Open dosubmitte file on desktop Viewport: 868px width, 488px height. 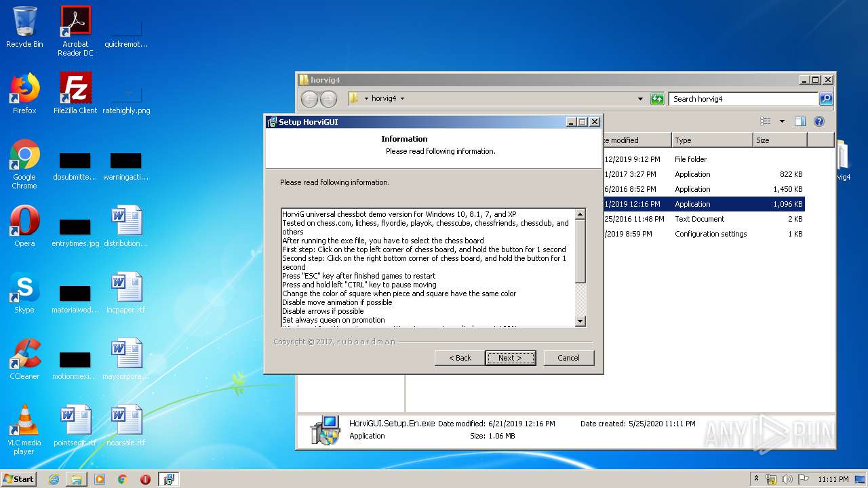75,167
